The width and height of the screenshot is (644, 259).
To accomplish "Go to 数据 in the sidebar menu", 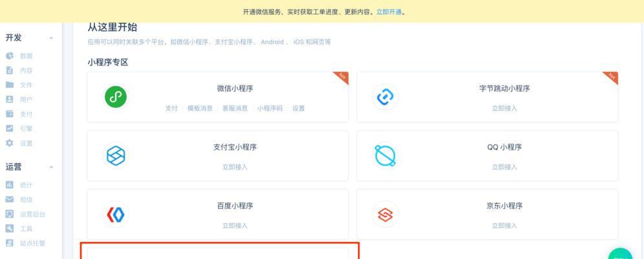I will [27, 56].
